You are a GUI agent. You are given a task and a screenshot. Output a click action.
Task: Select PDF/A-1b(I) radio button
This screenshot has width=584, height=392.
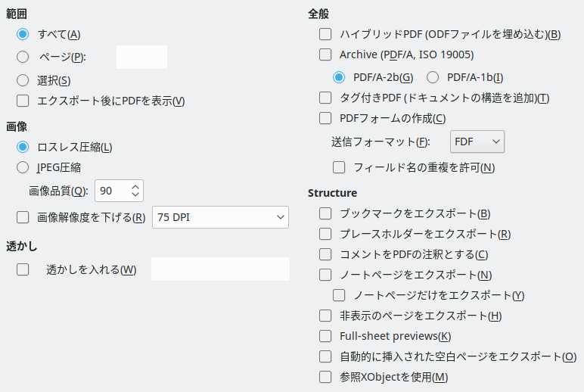pos(433,77)
